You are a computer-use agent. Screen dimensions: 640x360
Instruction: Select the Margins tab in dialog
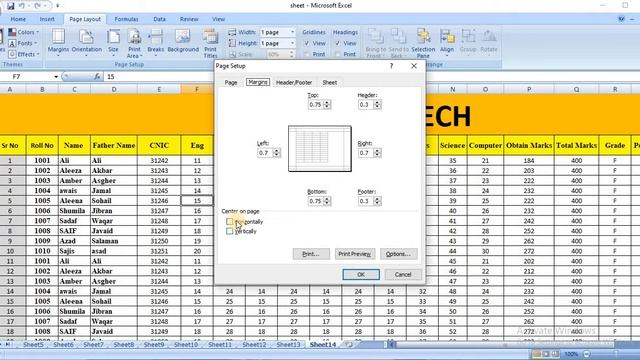[258, 82]
